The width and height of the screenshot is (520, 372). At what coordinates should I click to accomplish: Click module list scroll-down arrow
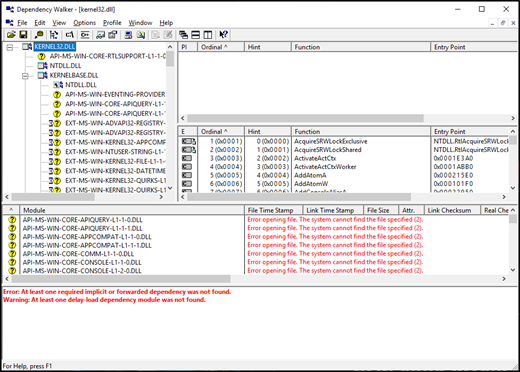click(513, 270)
